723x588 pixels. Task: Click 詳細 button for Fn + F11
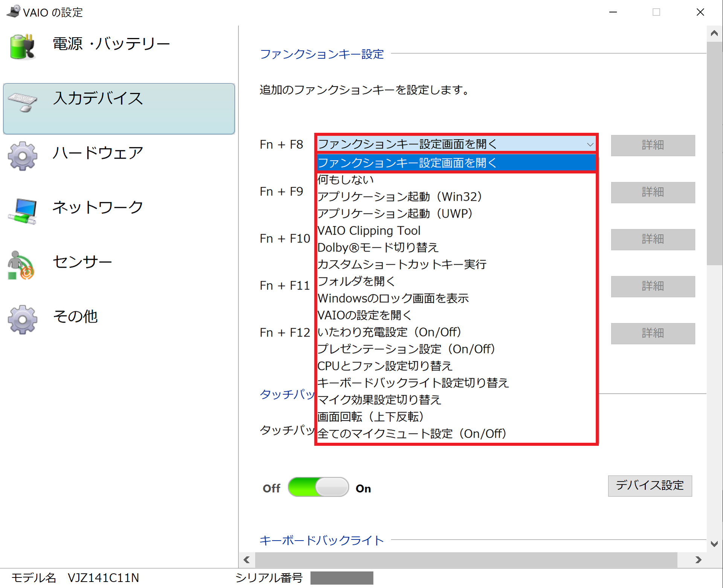tap(653, 286)
